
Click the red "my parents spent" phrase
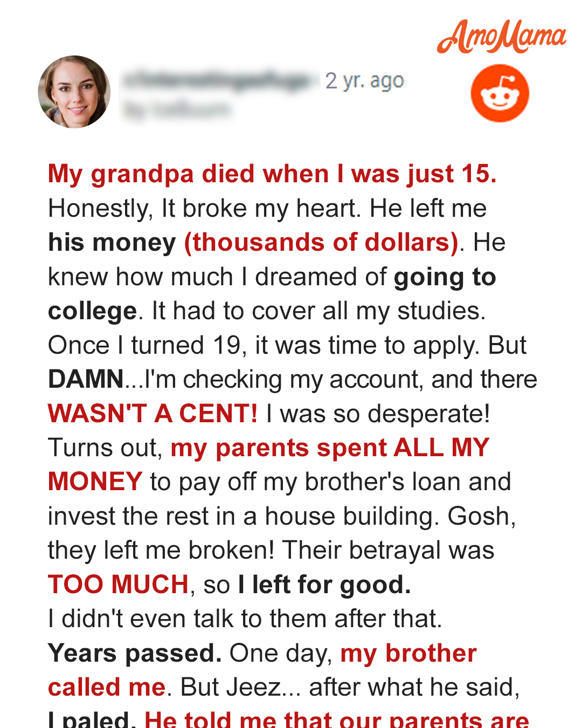[278, 448]
